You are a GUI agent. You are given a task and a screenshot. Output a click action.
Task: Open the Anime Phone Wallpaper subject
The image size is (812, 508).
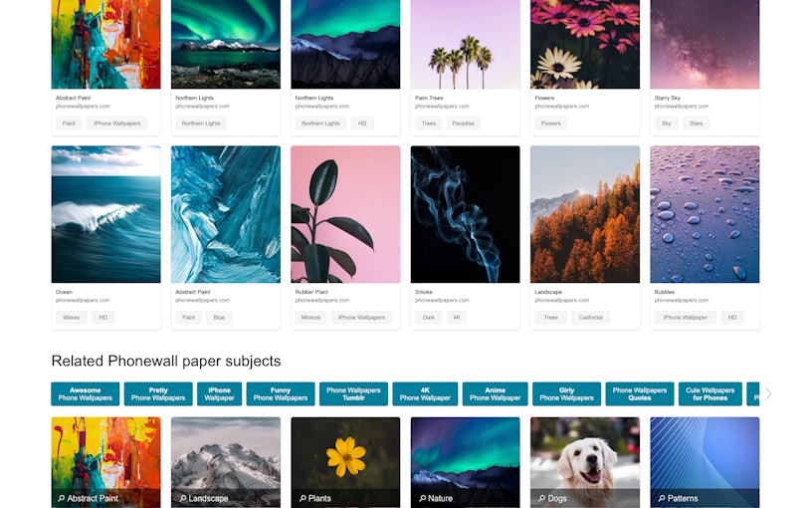click(x=495, y=394)
